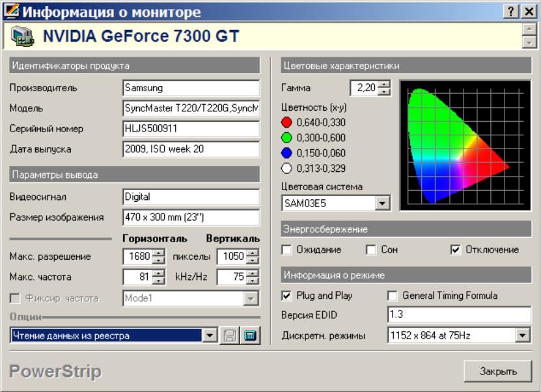Viewport: 541px width, 392px height.
Task: Uncheck the Отключение checkbox
Action: (x=456, y=249)
